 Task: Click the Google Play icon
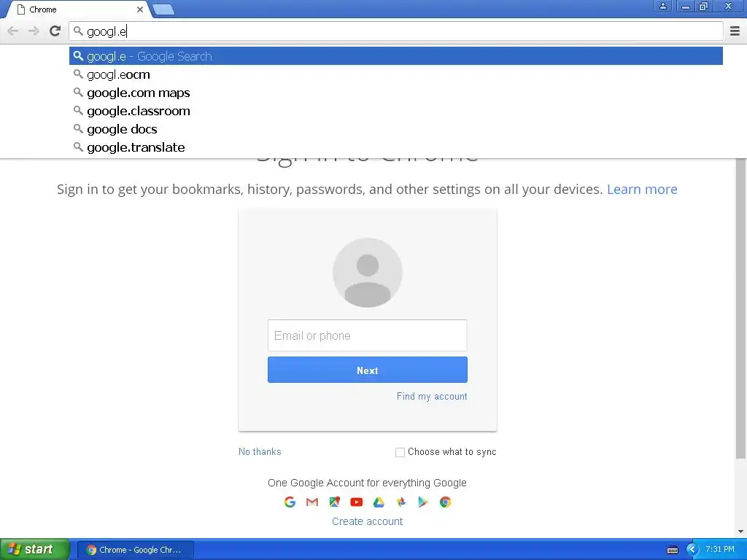[x=423, y=502]
